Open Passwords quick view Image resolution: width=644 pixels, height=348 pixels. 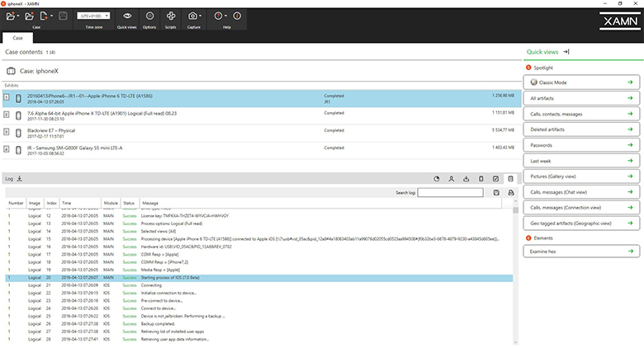[x=581, y=145]
